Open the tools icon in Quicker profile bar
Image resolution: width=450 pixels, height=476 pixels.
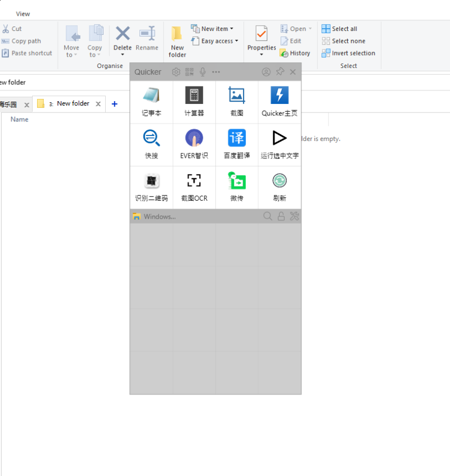click(294, 216)
